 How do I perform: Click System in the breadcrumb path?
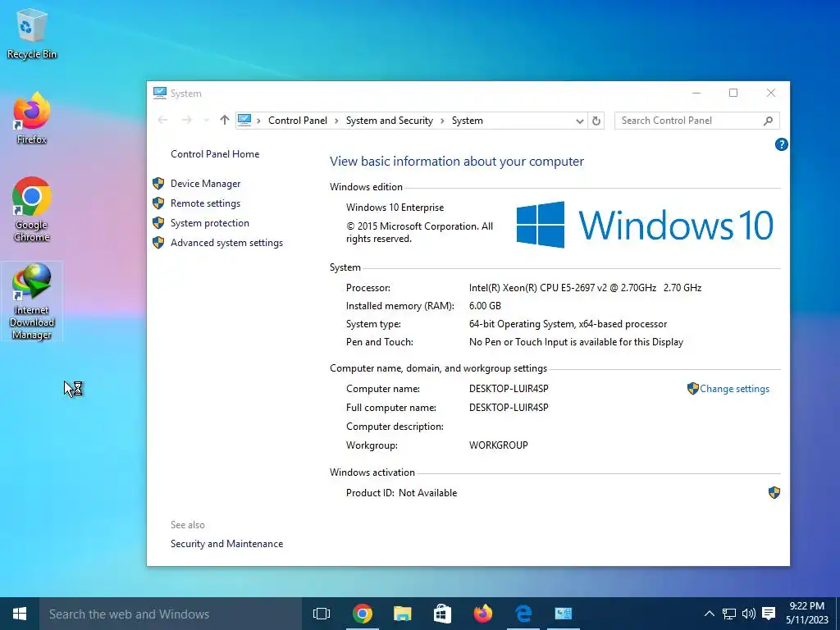coord(467,121)
